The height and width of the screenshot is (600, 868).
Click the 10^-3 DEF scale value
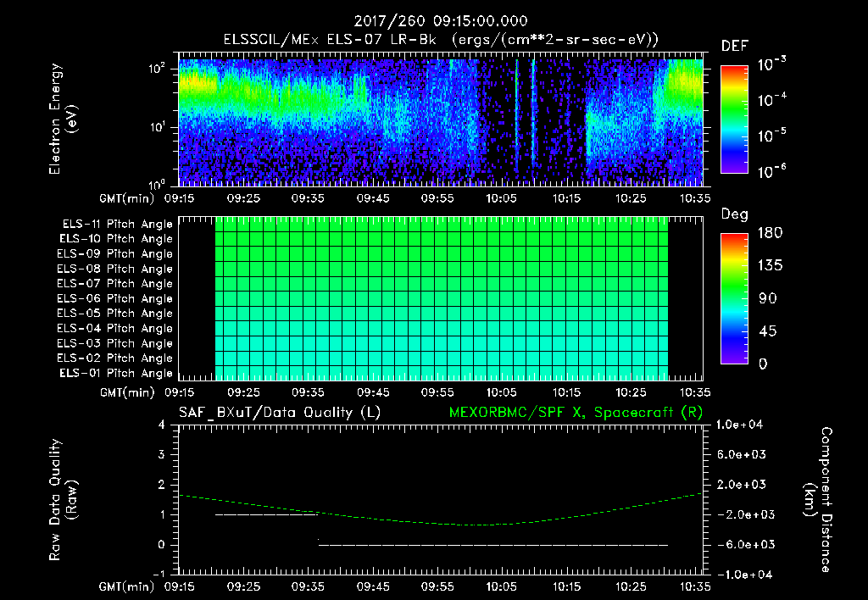coord(771,64)
